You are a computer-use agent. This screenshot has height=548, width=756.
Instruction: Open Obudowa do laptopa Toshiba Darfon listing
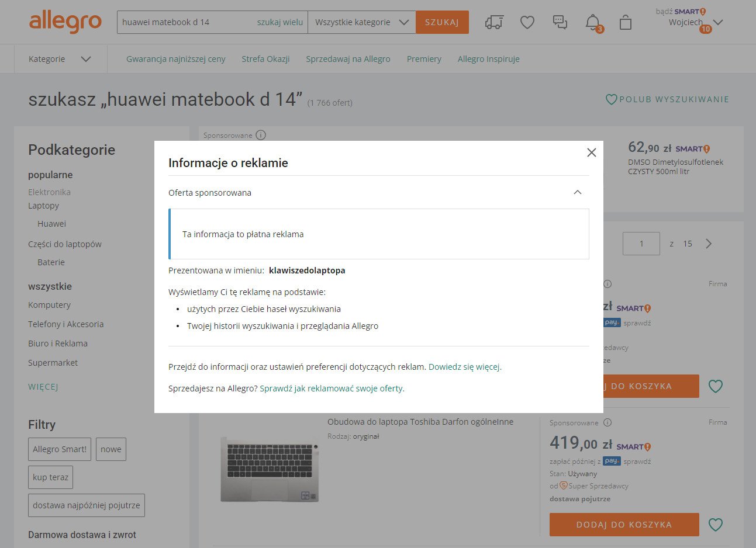click(420, 422)
